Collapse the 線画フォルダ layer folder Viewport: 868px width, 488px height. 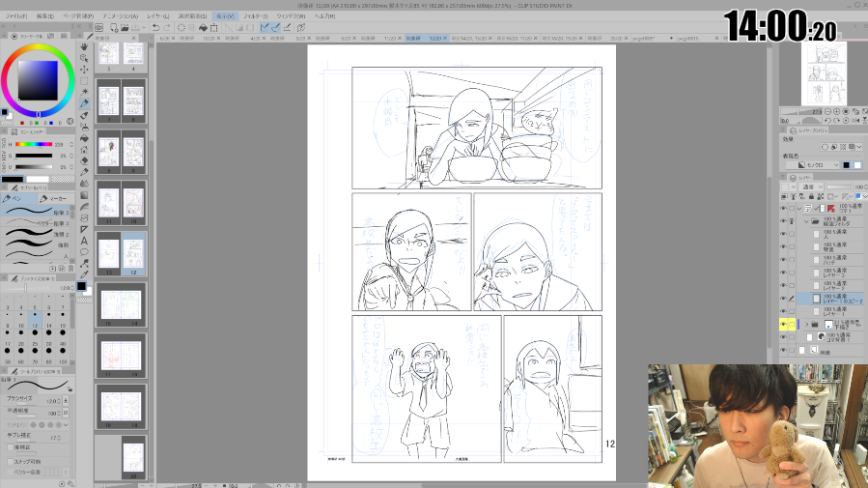(806, 221)
